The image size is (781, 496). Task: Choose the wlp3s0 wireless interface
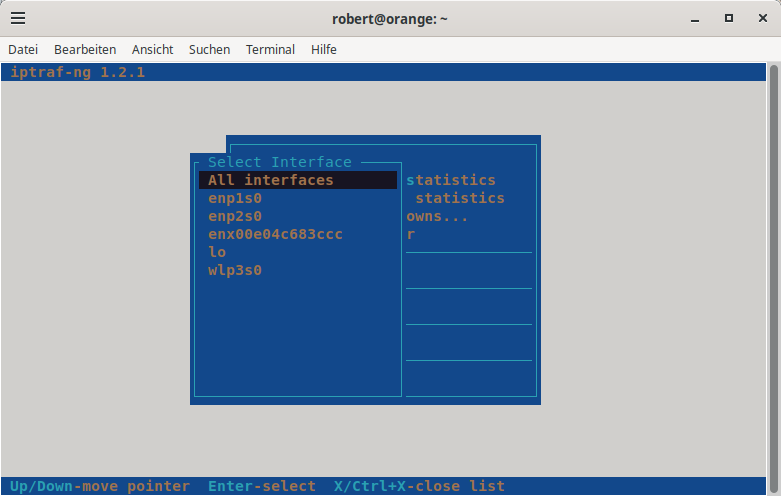click(235, 270)
